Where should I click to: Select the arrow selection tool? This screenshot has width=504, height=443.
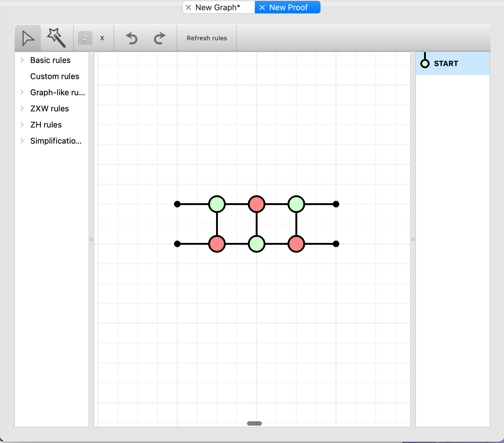pyautogui.click(x=28, y=38)
